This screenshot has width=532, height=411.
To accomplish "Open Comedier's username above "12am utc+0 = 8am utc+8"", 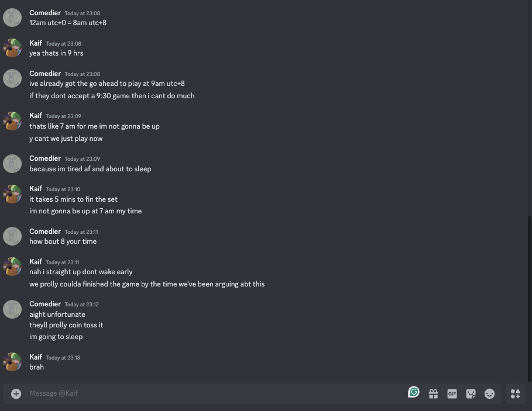I will [x=45, y=13].
